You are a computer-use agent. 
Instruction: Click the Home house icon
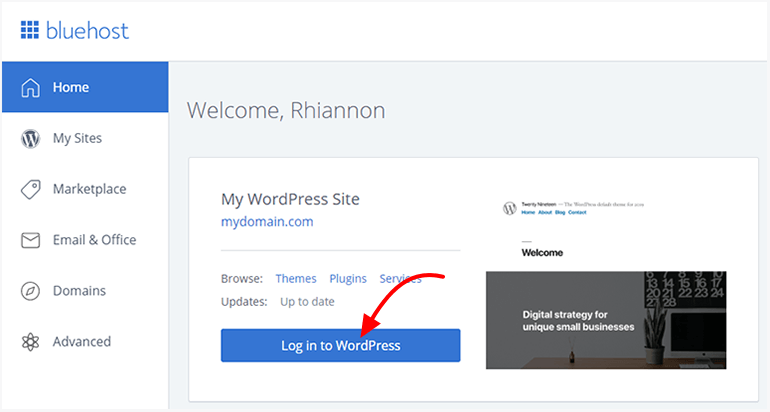pyautogui.click(x=30, y=87)
